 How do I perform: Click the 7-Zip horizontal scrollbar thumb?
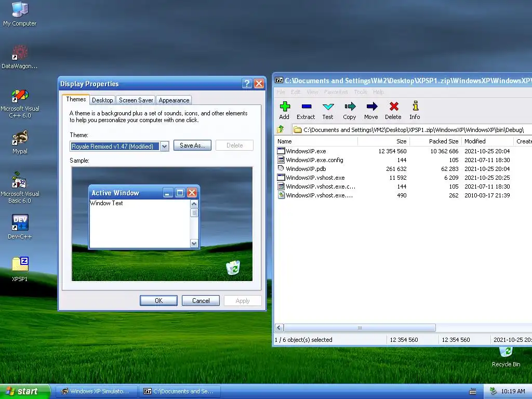click(360, 328)
